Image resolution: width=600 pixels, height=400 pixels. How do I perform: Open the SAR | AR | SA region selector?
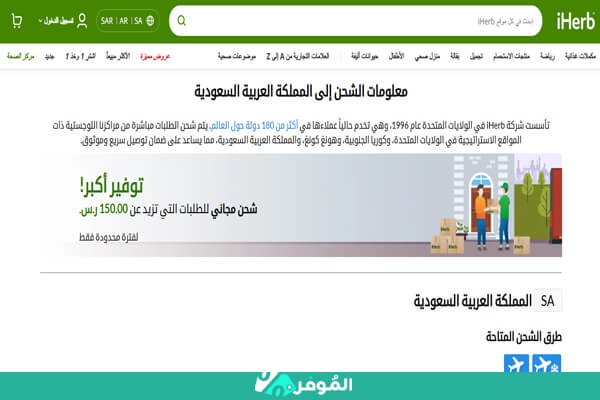pos(128,21)
